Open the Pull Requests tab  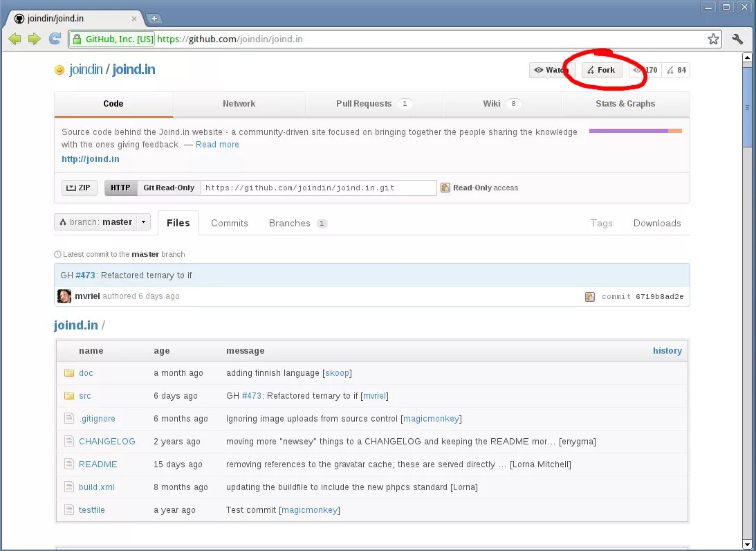coord(374,104)
